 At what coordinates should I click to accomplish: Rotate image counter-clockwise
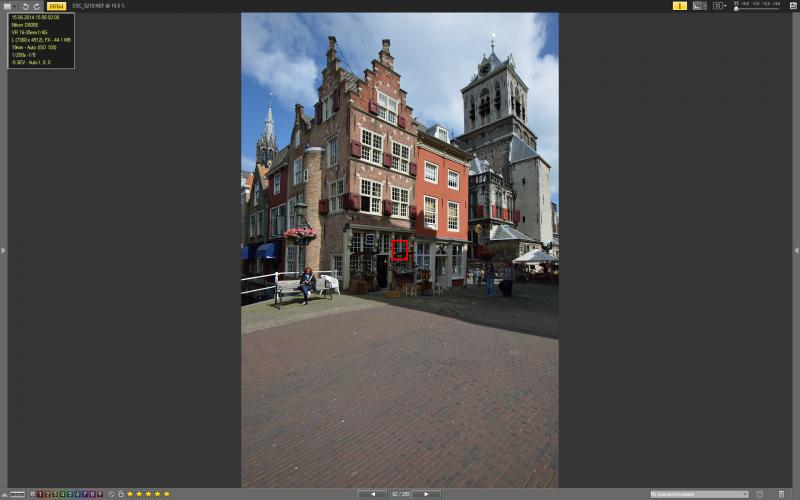coord(26,7)
